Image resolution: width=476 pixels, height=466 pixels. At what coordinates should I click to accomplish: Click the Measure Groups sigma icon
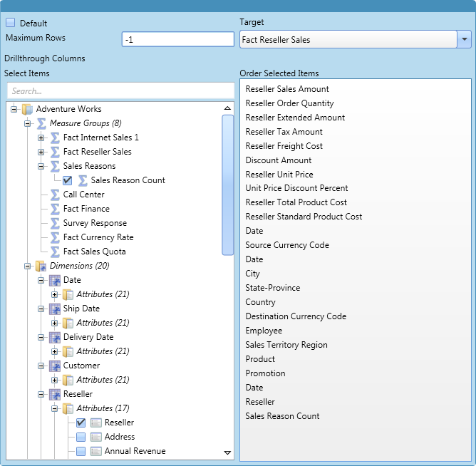[x=41, y=123]
